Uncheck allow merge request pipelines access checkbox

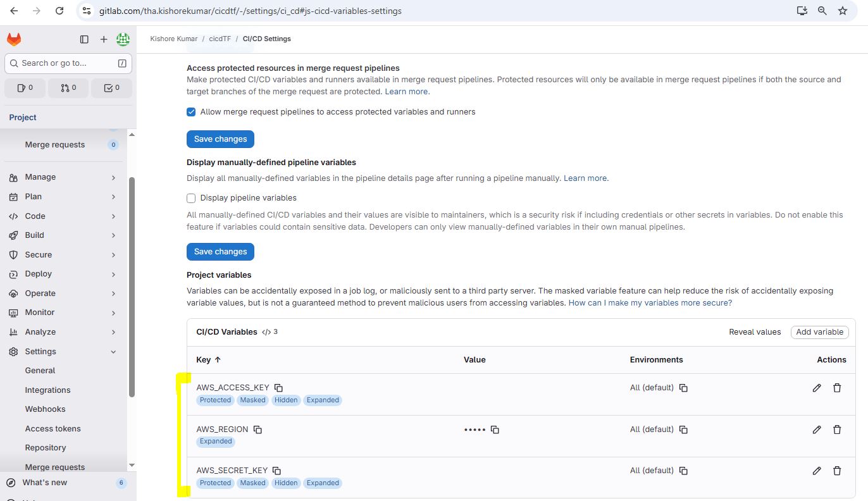(x=191, y=112)
